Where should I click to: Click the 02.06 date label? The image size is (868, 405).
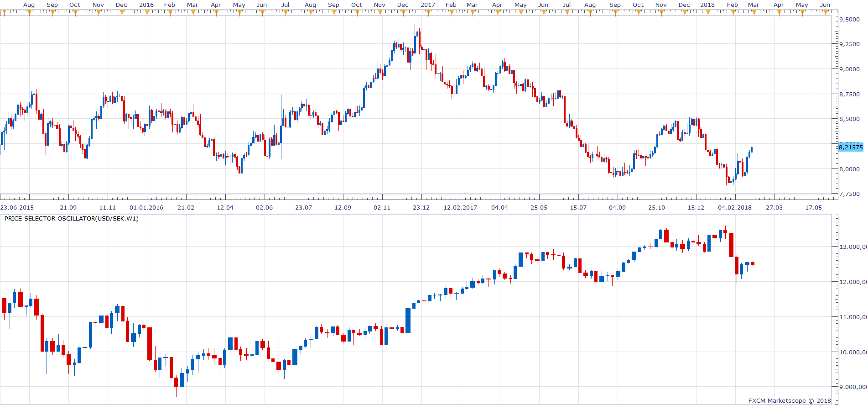pyautogui.click(x=264, y=208)
